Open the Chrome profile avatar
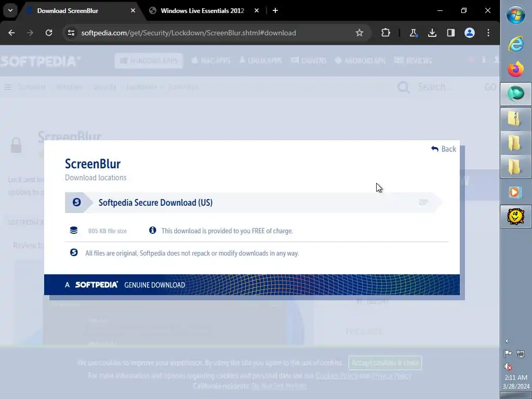The image size is (532, 399). [470, 33]
